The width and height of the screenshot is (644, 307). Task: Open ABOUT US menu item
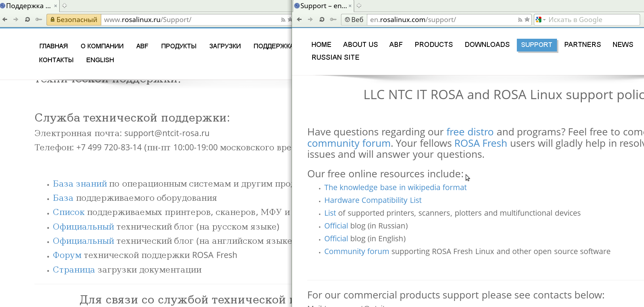361,44
